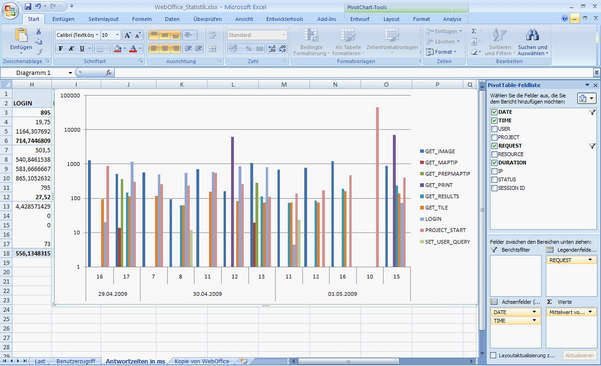Check the USER field checkbox
This screenshot has width=601, height=366.
[494, 129]
